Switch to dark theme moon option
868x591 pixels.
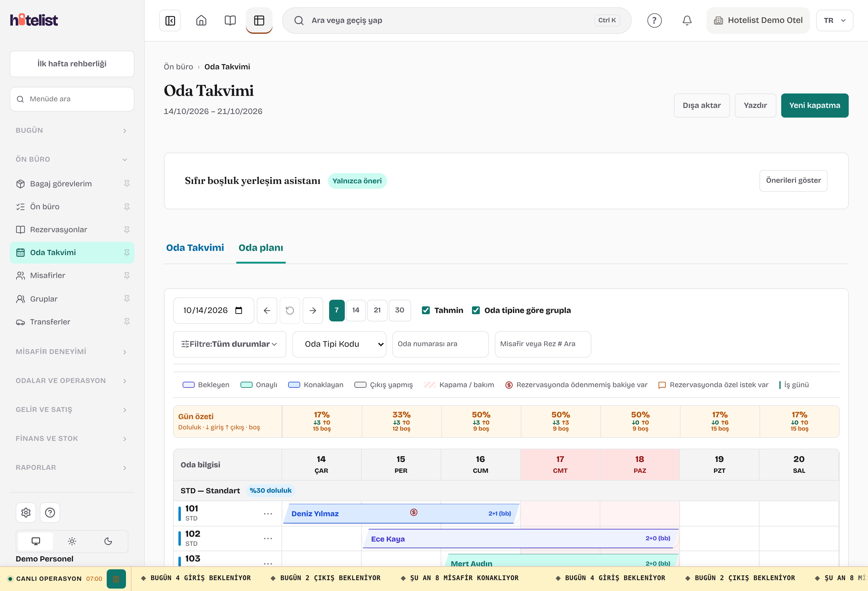pos(108,541)
